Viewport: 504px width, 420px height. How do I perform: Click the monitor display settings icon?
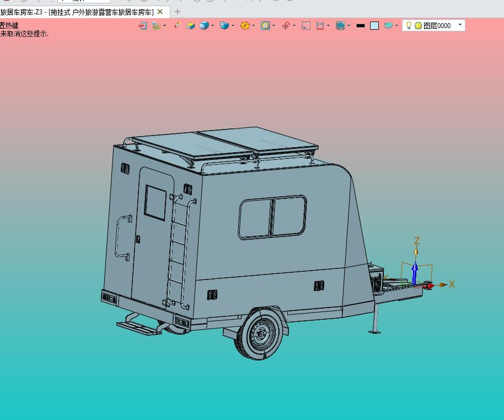[340, 25]
